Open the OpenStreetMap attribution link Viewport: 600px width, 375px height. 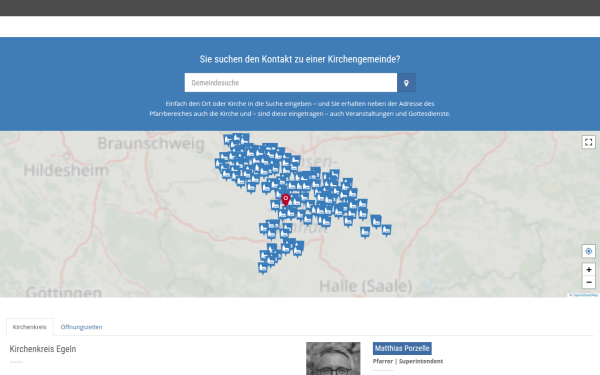coord(585,295)
